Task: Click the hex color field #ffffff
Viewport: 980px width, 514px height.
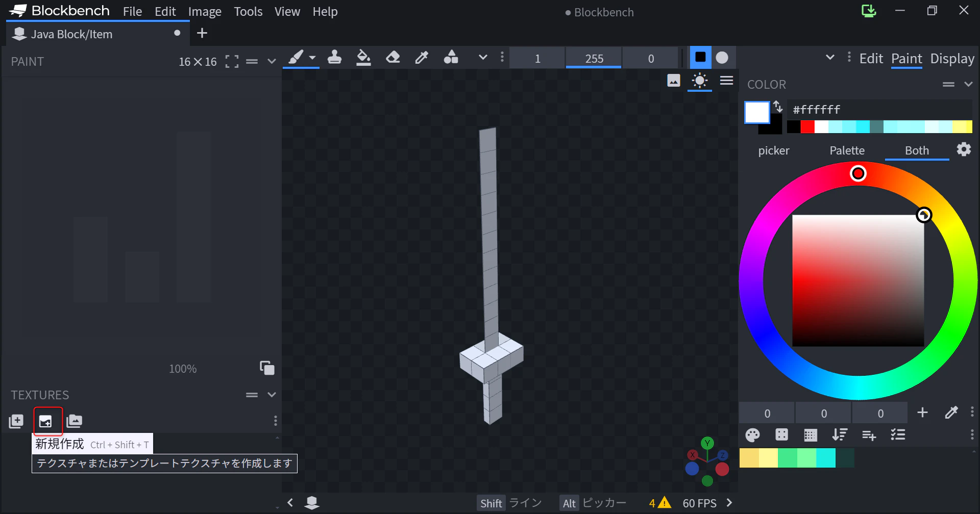Action: 880,109
